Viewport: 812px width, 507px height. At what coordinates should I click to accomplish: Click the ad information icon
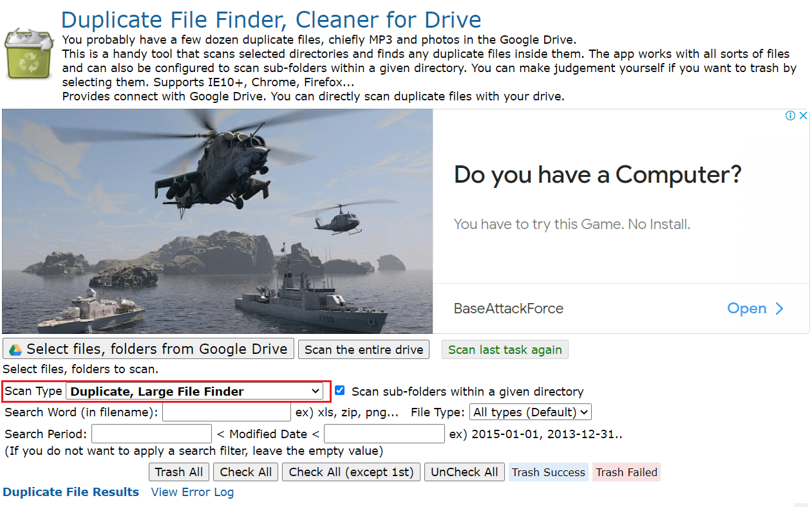[790, 115]
